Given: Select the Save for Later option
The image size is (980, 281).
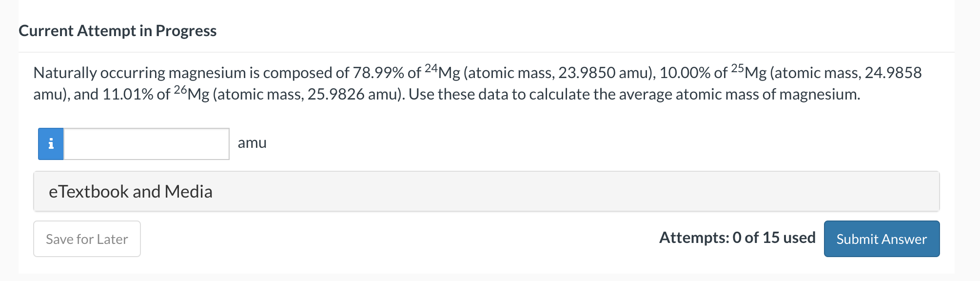Looking at the screenshot, I should point(86,239).
